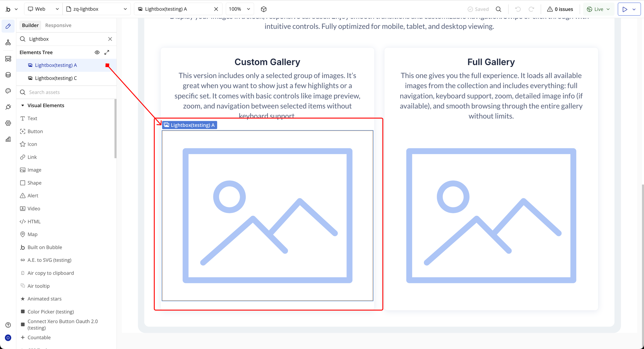Open the Settings gear icon in sidebar
Screen dimensions: 644x349
8,123
